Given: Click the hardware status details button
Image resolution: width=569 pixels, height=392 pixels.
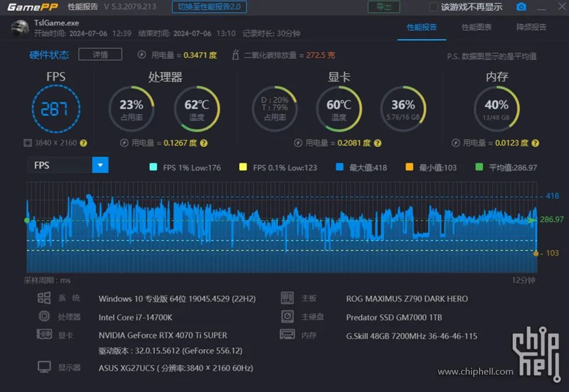Looking at the screenshot, I should [x=100, y=55].
